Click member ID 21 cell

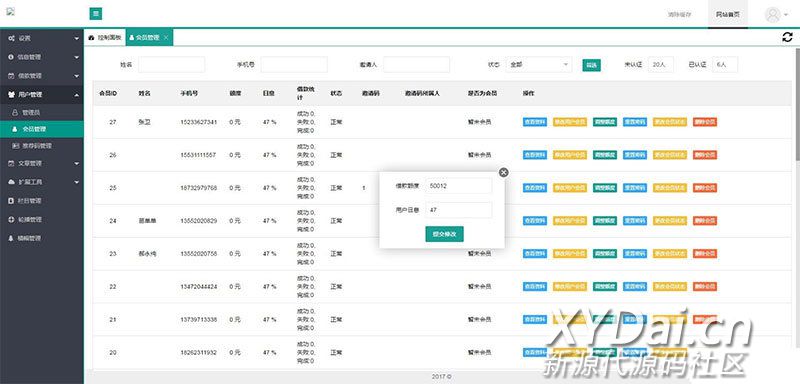coord(113,320)
